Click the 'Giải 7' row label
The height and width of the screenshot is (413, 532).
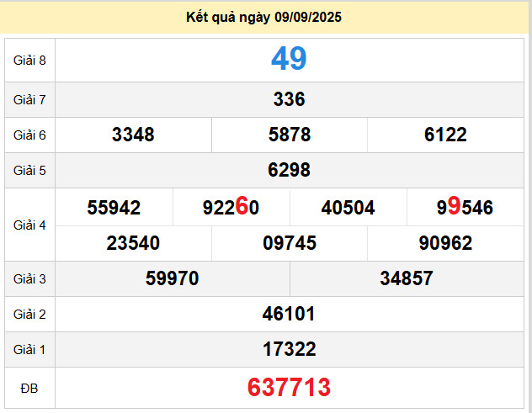(29, 100)
